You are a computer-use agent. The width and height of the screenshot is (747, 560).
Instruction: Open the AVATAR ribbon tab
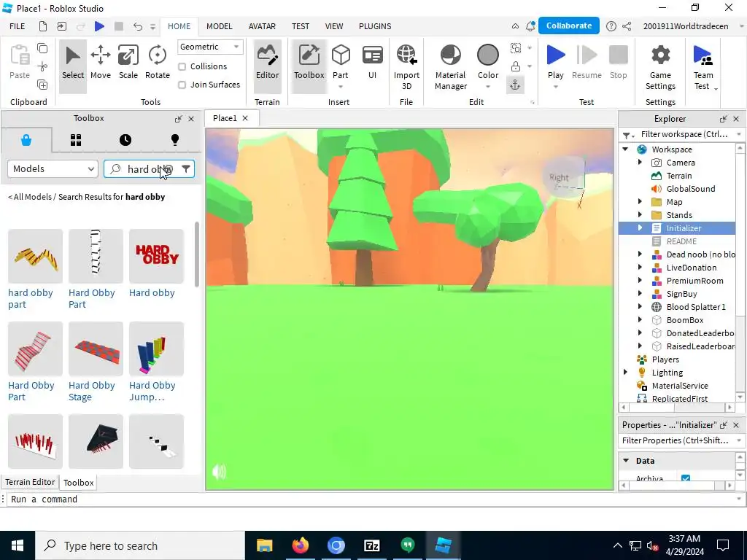pos(262,26)
